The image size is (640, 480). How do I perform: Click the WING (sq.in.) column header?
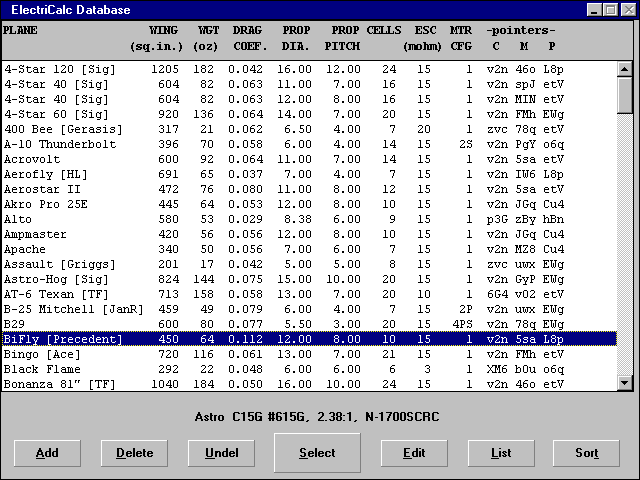(x=157, y=38)
